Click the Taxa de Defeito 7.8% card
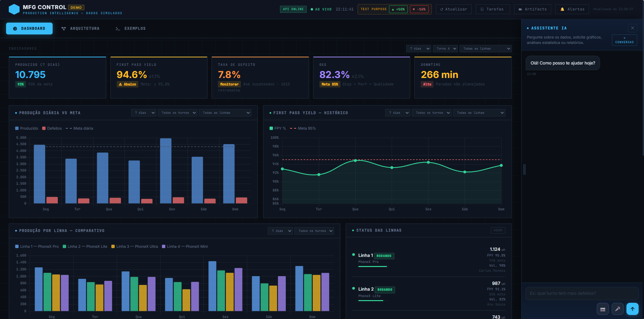 point(260,78)
